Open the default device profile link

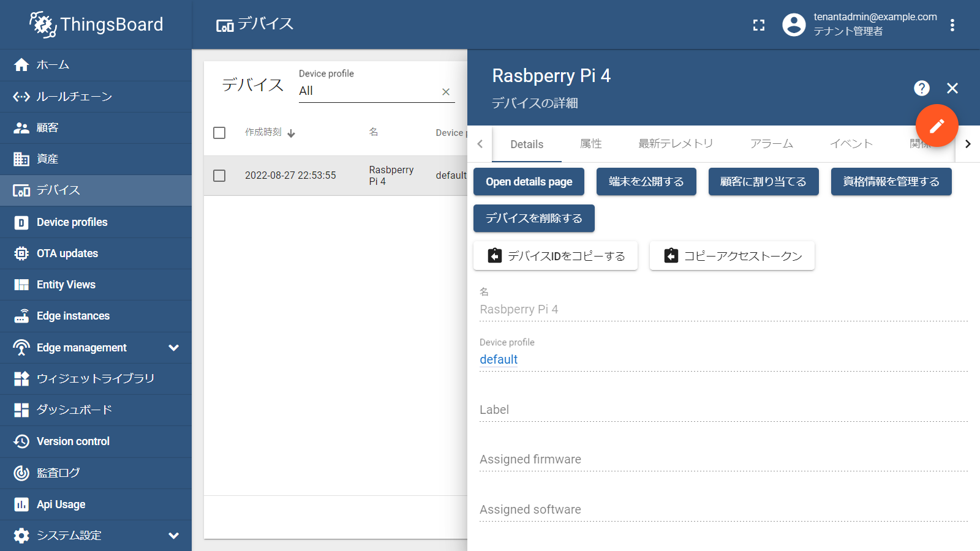[x=499, y=359]
